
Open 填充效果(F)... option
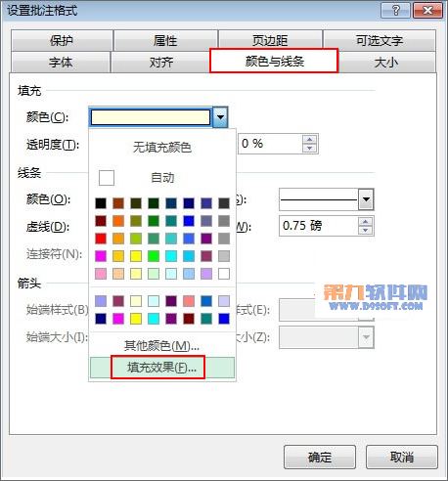point(162,368)
